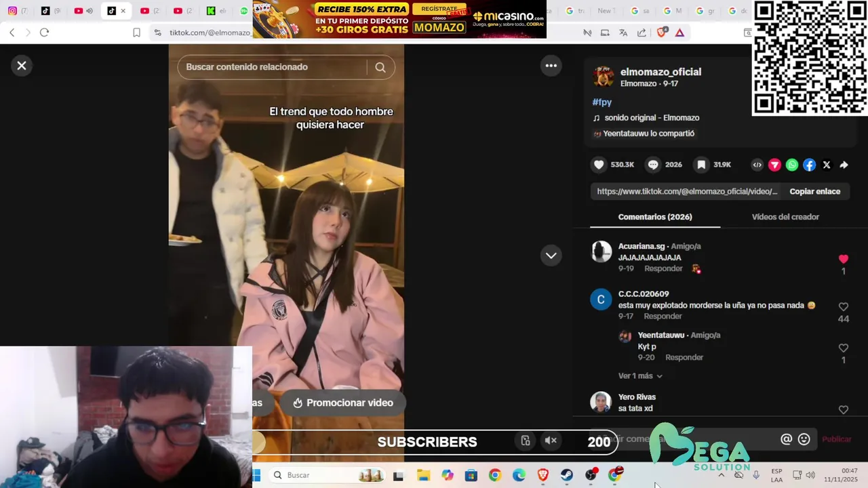Reply to Acuariana.sg comment

[x=663, y=269]
